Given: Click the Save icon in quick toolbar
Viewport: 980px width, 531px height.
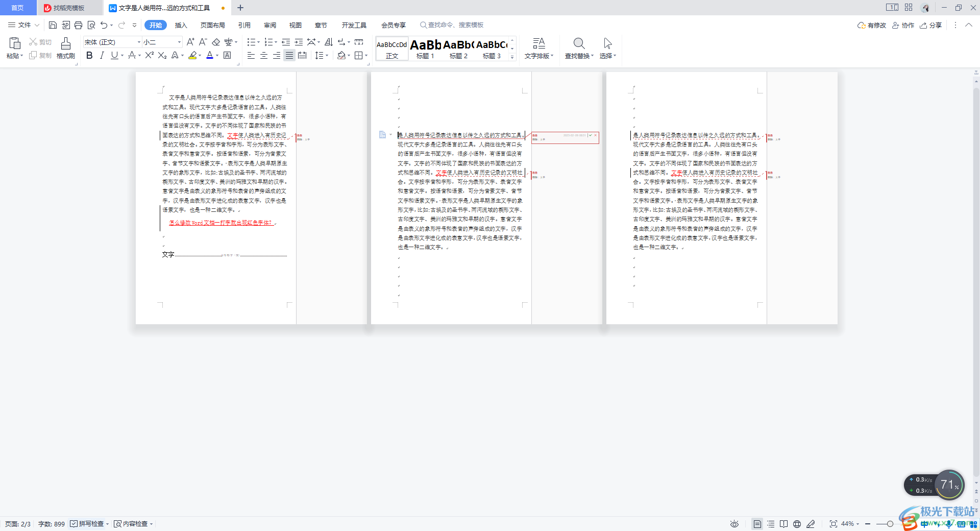Looking at the screenshot, I should (x=53, y=25).
